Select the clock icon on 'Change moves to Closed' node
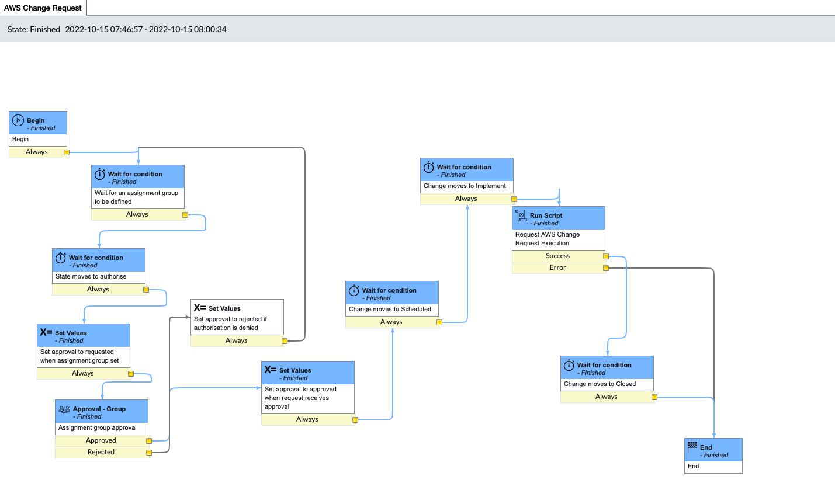The height and width of the screenshot is (504, 835). point(567,365)
